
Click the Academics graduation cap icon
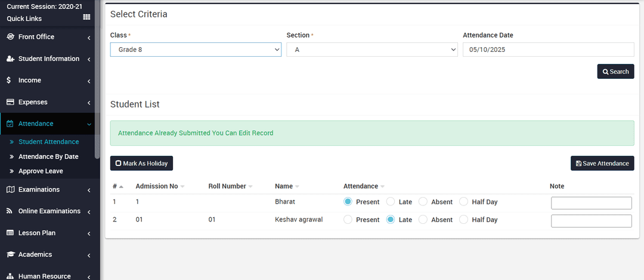[x=11, y=254]
